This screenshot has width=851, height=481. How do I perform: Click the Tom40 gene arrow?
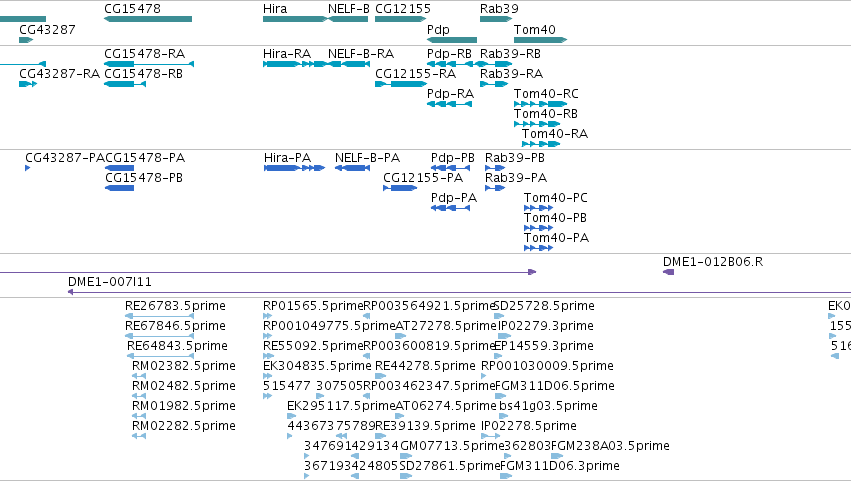pyautogui.click(x=541, y=40)
